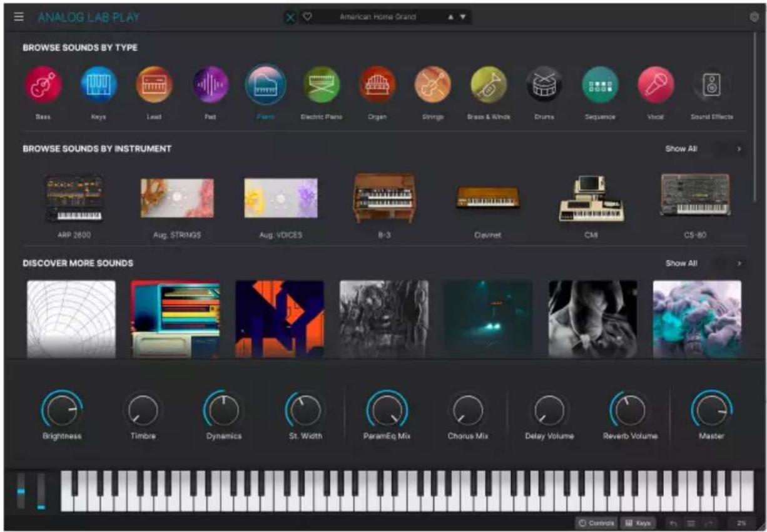
Task: Click the Master volume knob
Action: [x=711, y=411]
